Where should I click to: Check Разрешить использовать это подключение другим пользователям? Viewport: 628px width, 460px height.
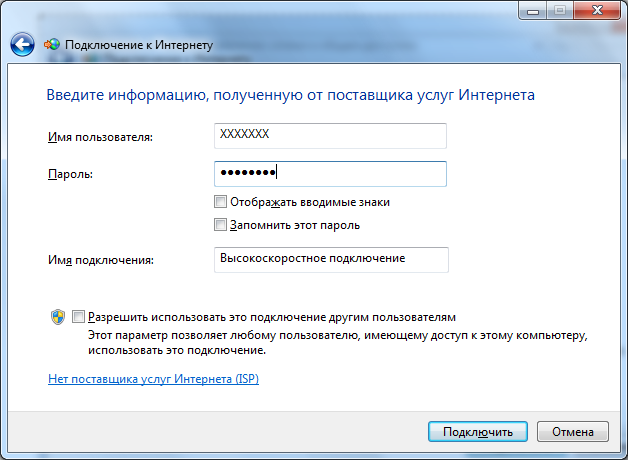click(x=78, y=317)
